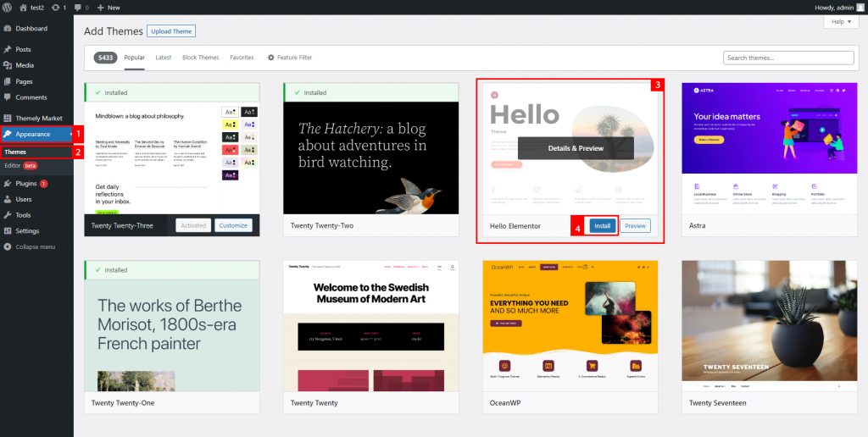The width and height of the screenshot is (868, 437).
Task: Open the Twenty Twenty theme thumbnail
Action: tap(371, 326)
